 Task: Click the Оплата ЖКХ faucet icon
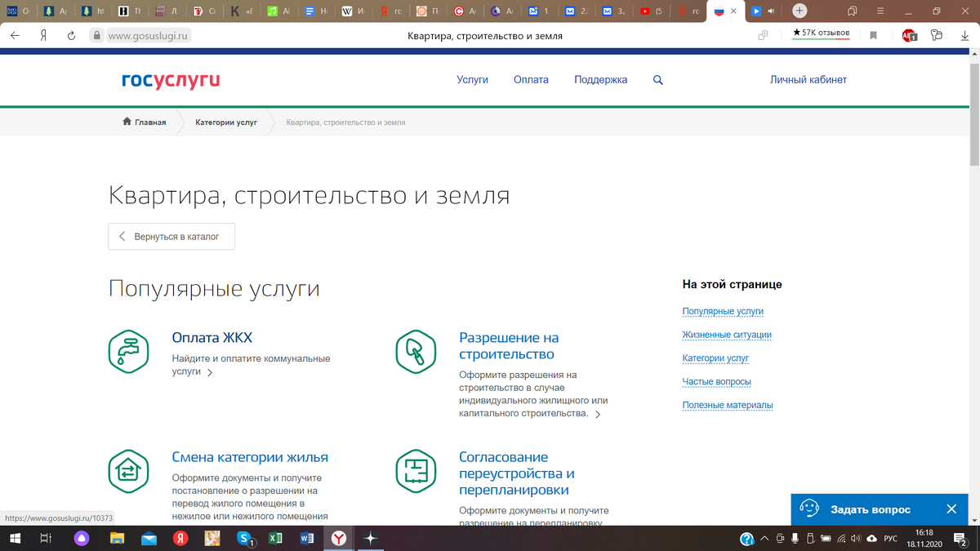coord(128,352)
